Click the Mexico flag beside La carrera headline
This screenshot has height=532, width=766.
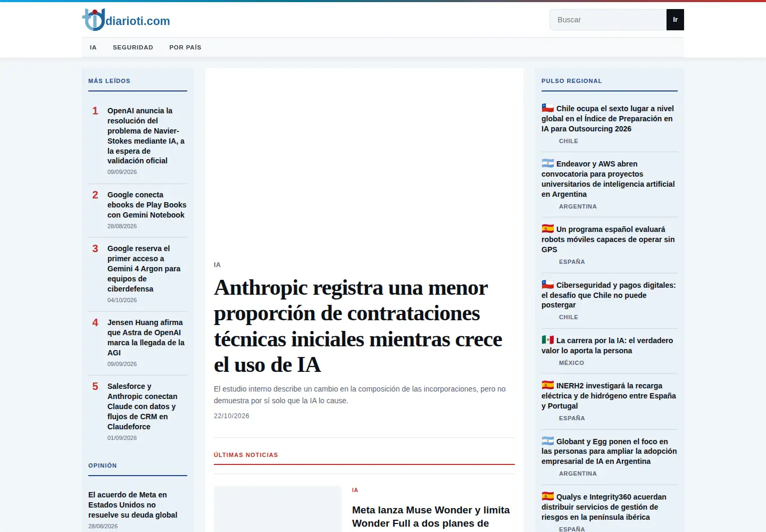548,340
